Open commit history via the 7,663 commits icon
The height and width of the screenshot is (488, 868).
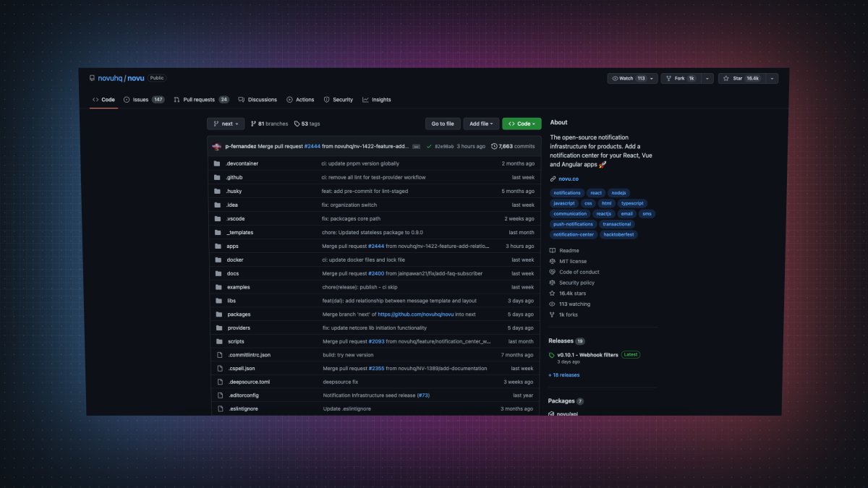494,146
